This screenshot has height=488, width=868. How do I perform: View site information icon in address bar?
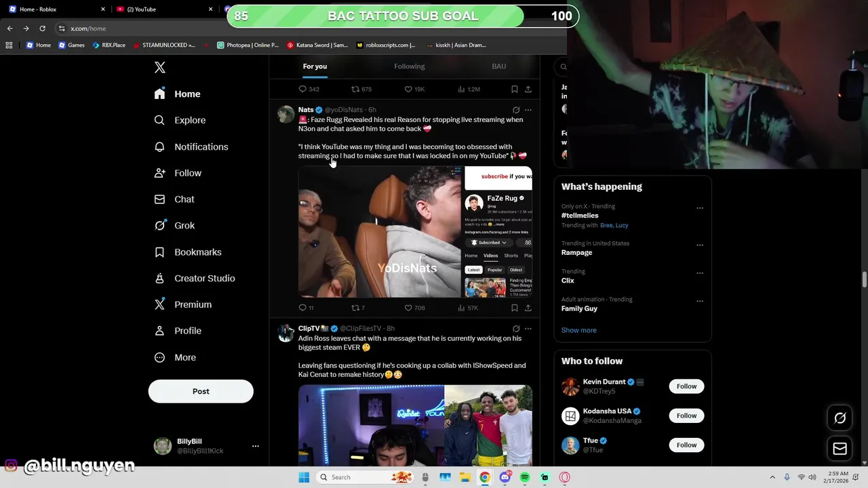62,28
